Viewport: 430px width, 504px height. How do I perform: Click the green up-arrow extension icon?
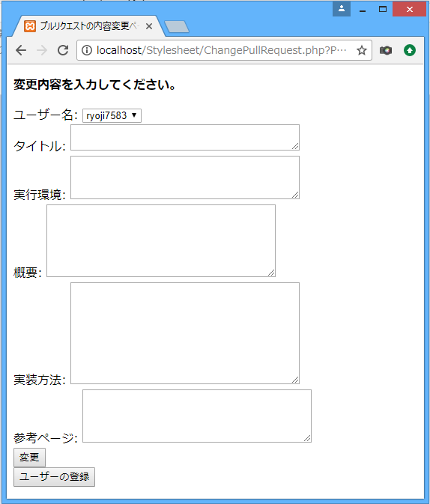(410, 50)
